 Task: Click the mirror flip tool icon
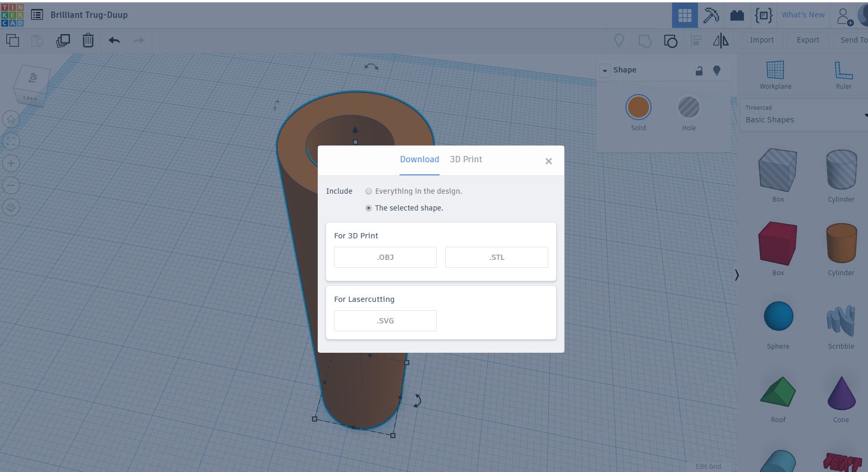pos(721,40)
